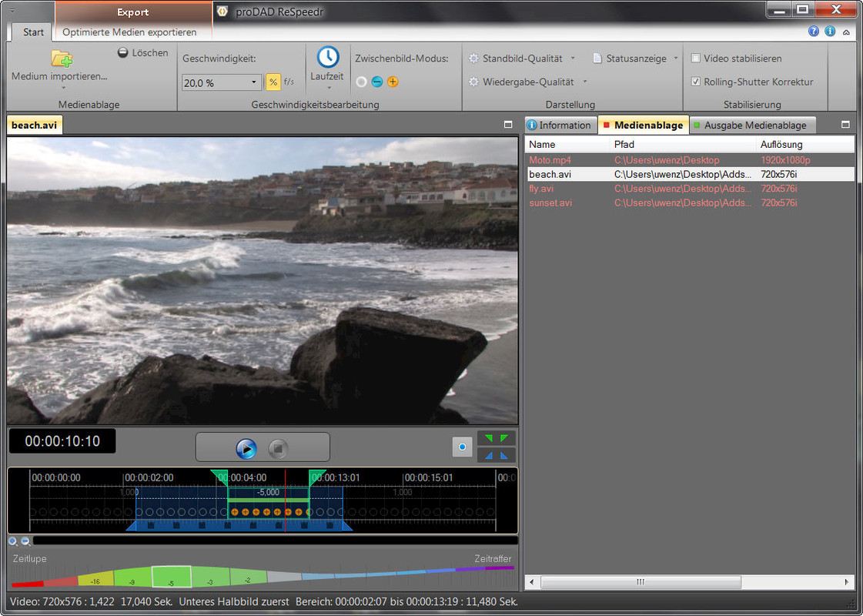
Task: Expand the Standbild-Qualität dropdown
Action: tap(573, 59)
